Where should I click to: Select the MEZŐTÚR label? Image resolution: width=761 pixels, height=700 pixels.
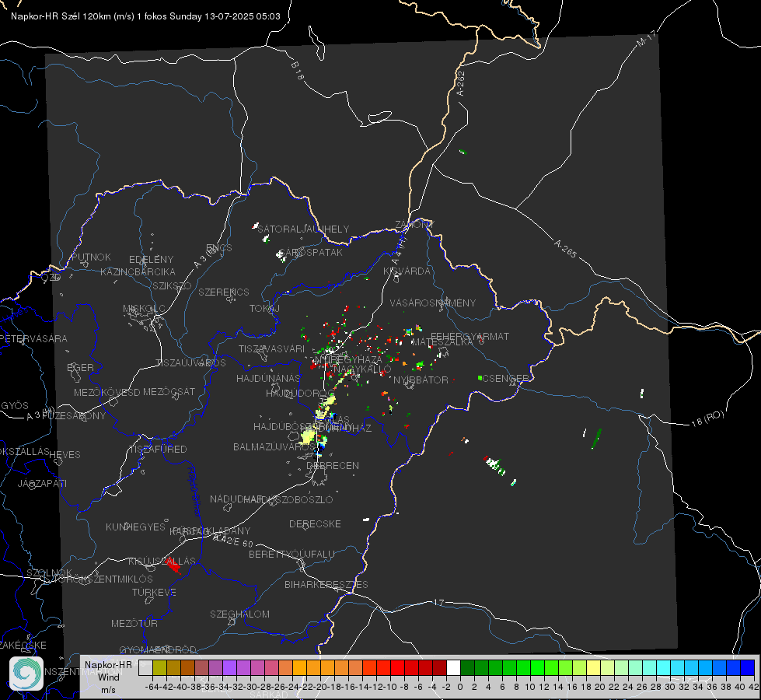[x=134, y=623]
